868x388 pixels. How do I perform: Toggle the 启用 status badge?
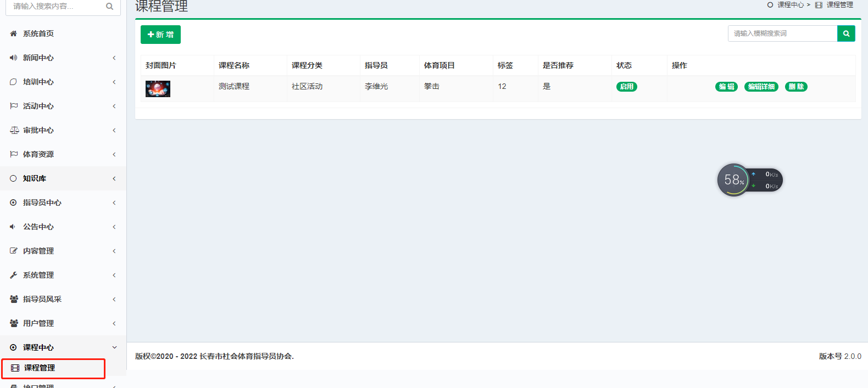click(626, 87)
